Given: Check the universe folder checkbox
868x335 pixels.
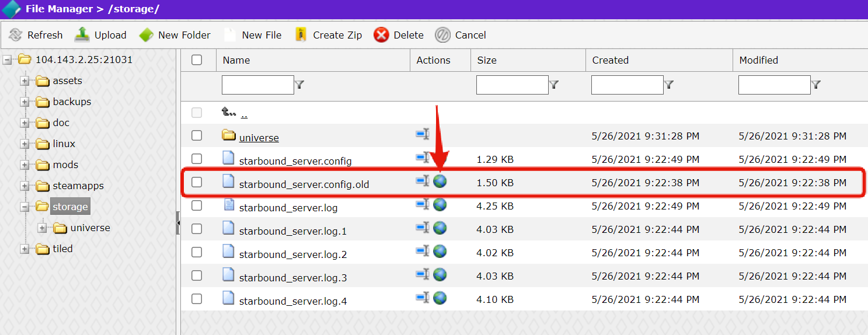Looking at the screenshot, I should click(197, 135).
